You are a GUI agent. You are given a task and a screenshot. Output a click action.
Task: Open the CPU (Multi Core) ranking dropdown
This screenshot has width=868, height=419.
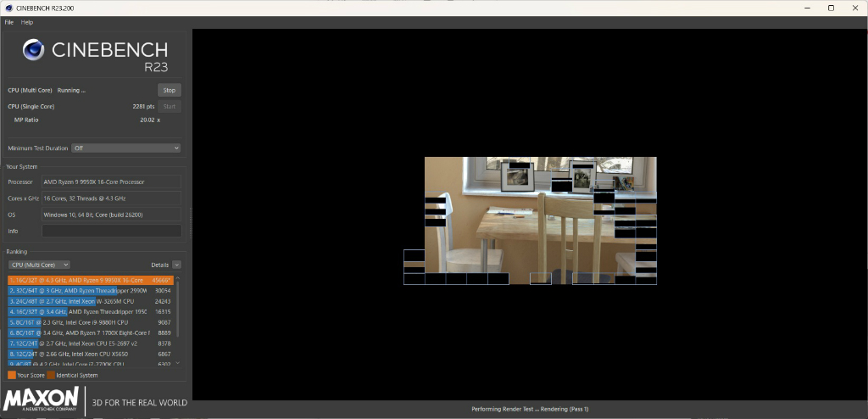click(39, 265)
